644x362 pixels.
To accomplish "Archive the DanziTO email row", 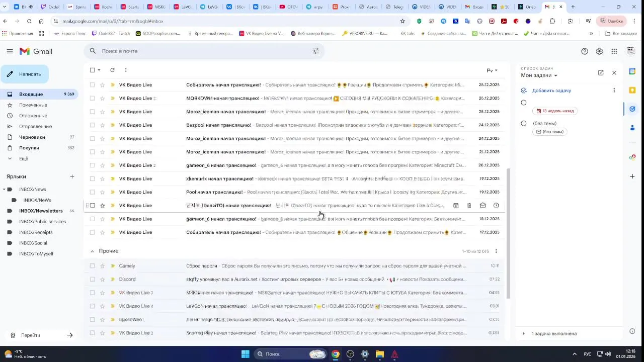I will (x=456, y=205).
